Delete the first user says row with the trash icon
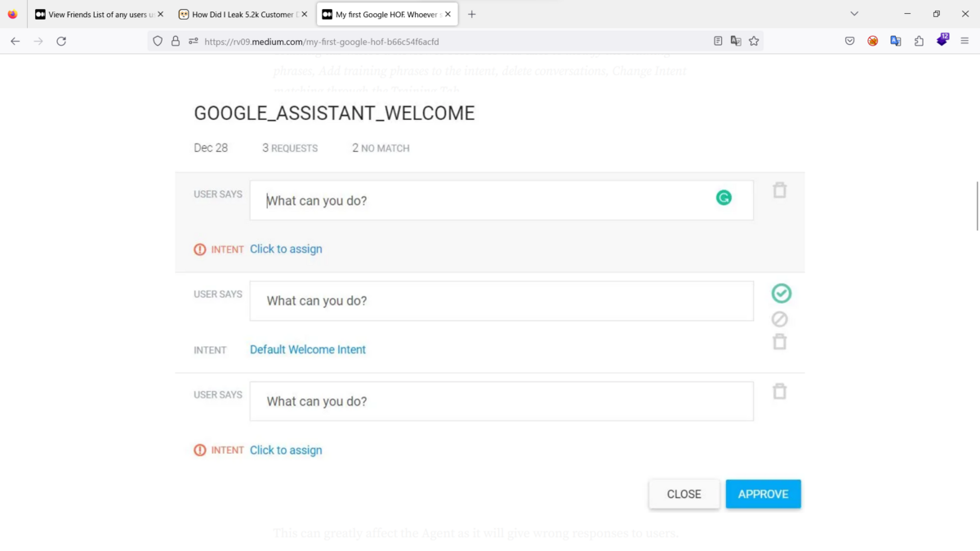Image resolution: width=980 pixels, height=551 pixels. [780, 190]
